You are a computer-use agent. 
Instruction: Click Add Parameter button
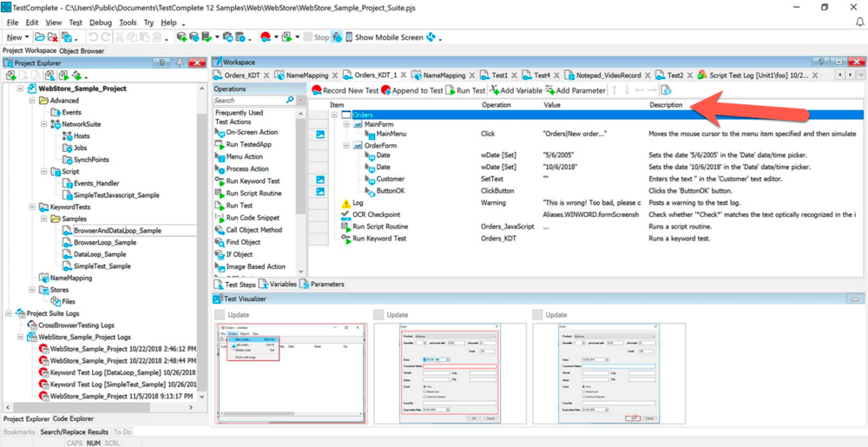[x=575, y=90]
